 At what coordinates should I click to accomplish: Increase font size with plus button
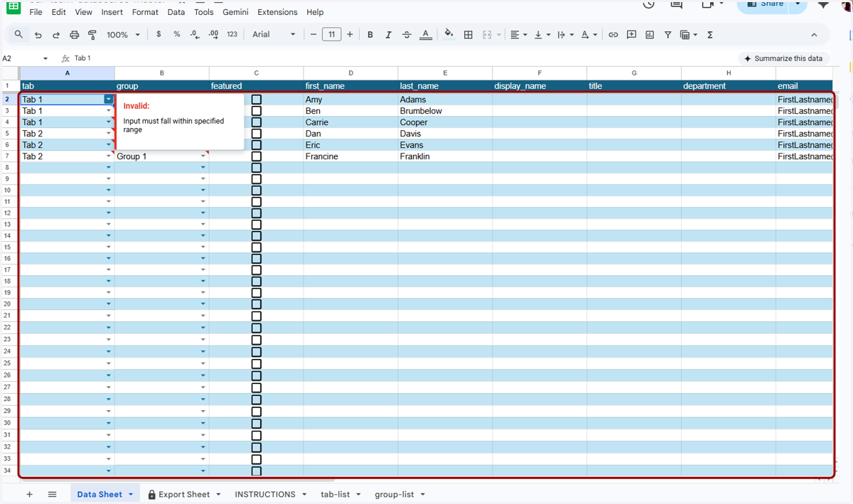click(x=350, y=34)
